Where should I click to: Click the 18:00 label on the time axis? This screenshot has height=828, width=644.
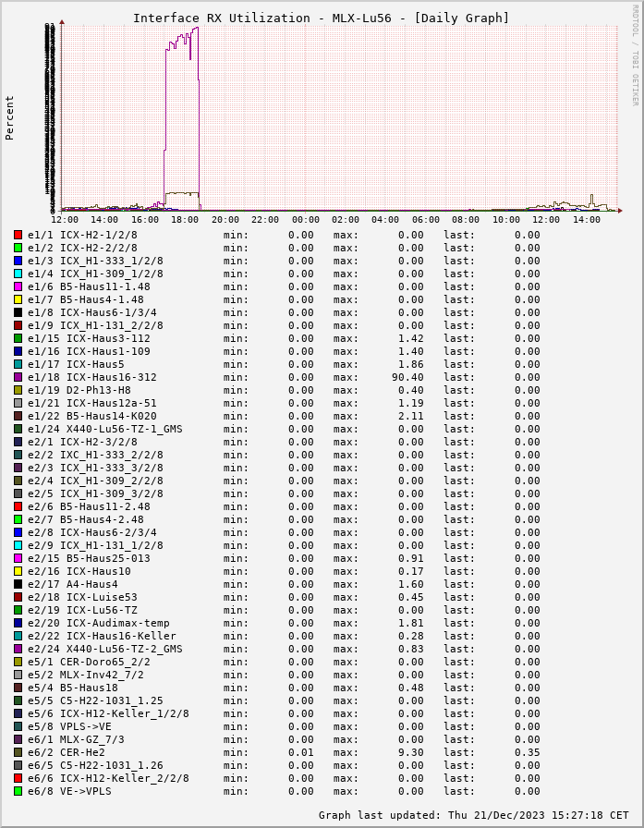pyautogui.click(x=185, y=220)
